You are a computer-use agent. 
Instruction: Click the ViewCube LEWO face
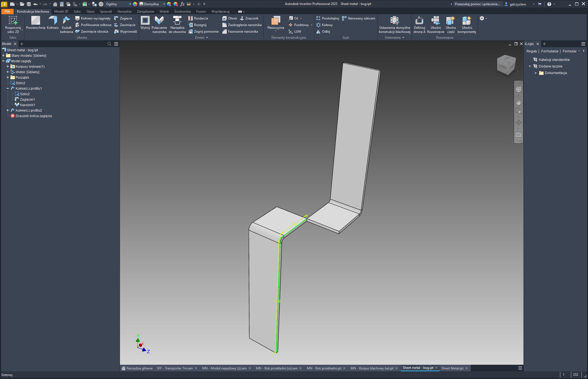pyautogui.click(x=503, y=67)
